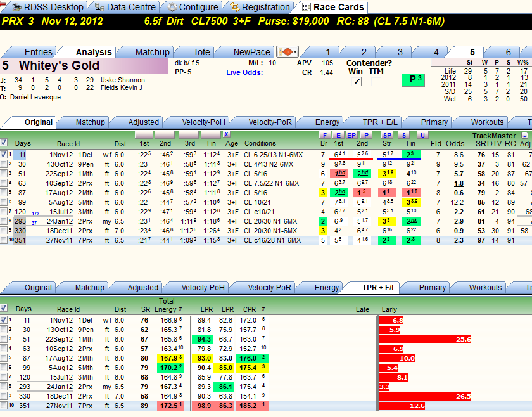Toggle the EP running-style filter button
The width and height of the screenshot is (532, 417).
[351, 135]
